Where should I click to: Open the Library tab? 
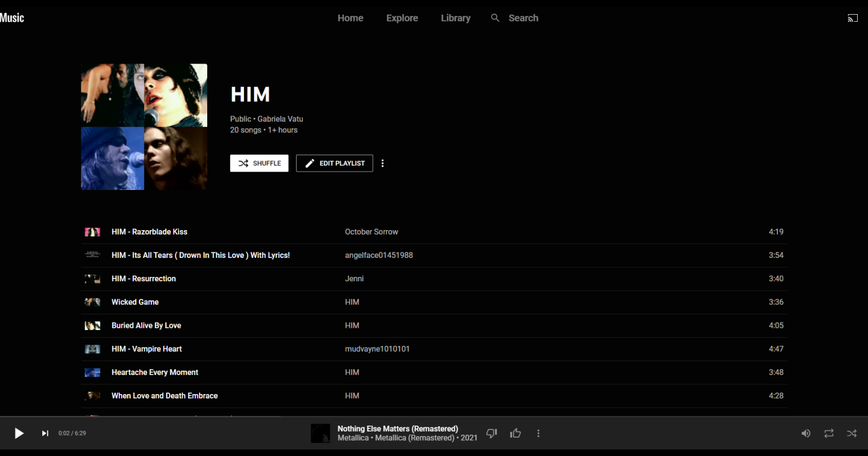point(456,18)
